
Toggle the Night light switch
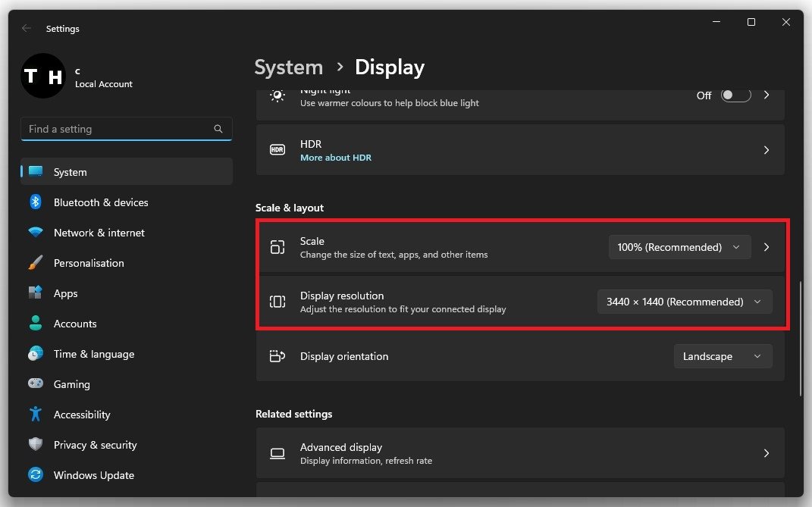(x=735, y=95)
